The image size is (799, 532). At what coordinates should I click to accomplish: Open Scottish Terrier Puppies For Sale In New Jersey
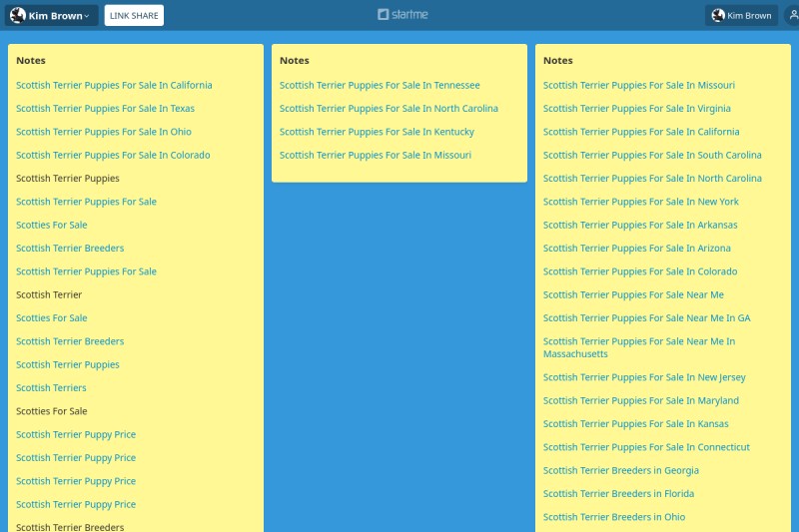644,377
